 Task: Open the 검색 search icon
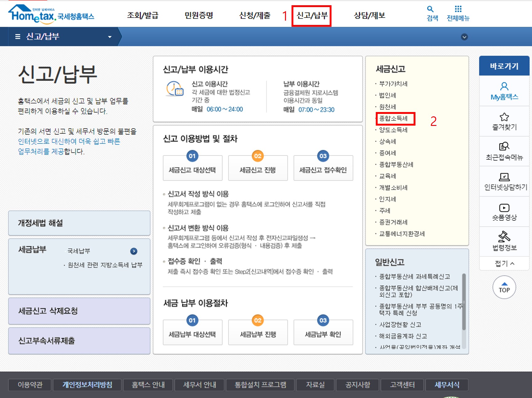[x=431, y=9]
